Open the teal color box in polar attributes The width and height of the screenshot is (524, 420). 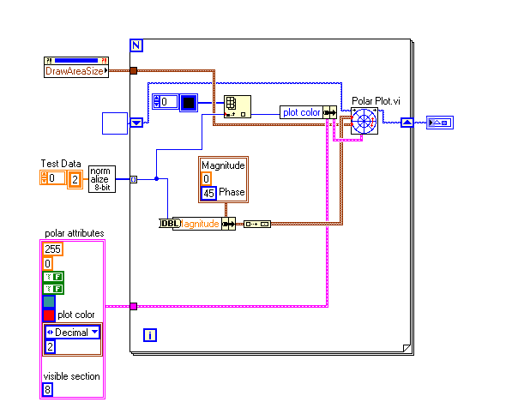pyautogui.click(x=49, y=302)
